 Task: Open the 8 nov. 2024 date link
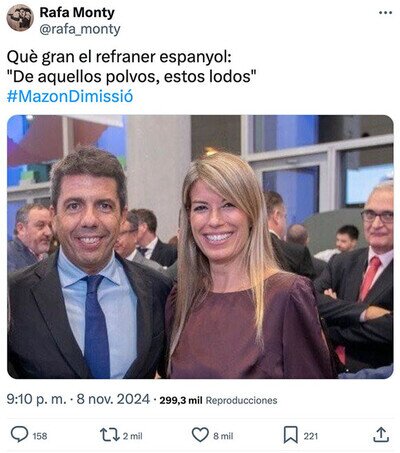click(x=113, y=399)
